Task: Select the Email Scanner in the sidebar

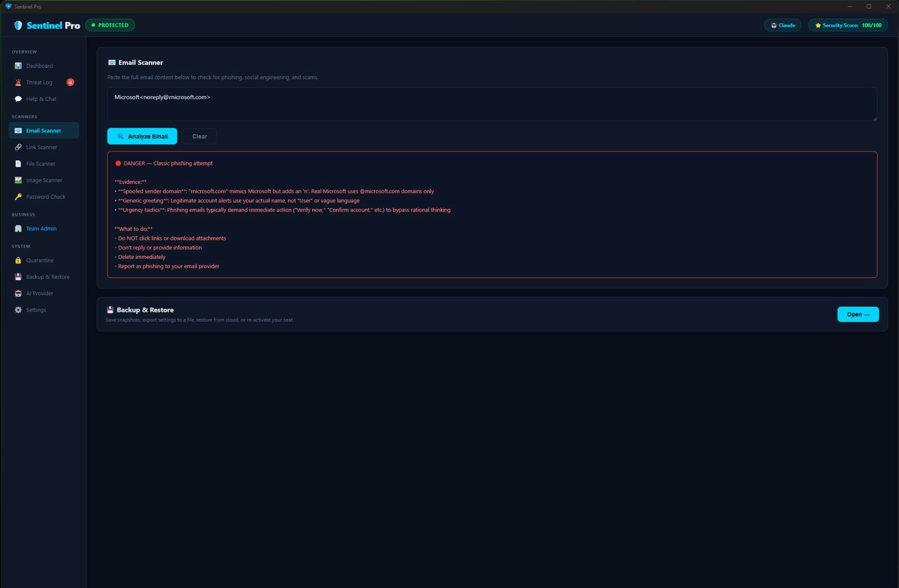Action: (43, 130)
